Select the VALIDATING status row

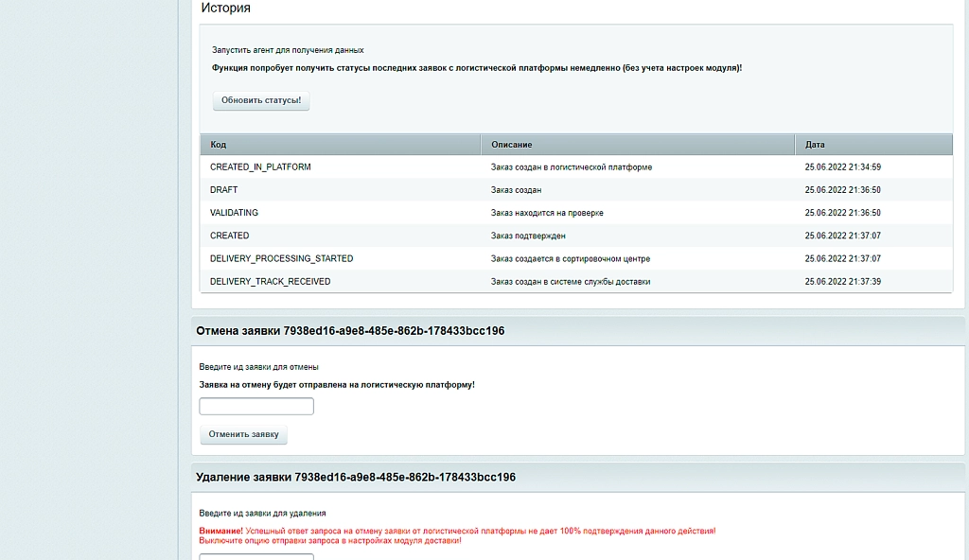click(x=576, y=213)
